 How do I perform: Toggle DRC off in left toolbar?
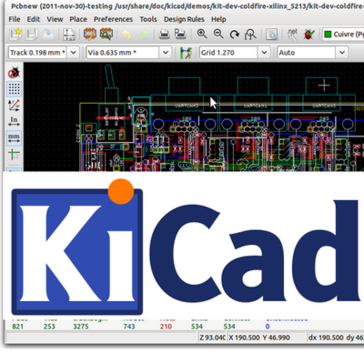coord(14,72)
